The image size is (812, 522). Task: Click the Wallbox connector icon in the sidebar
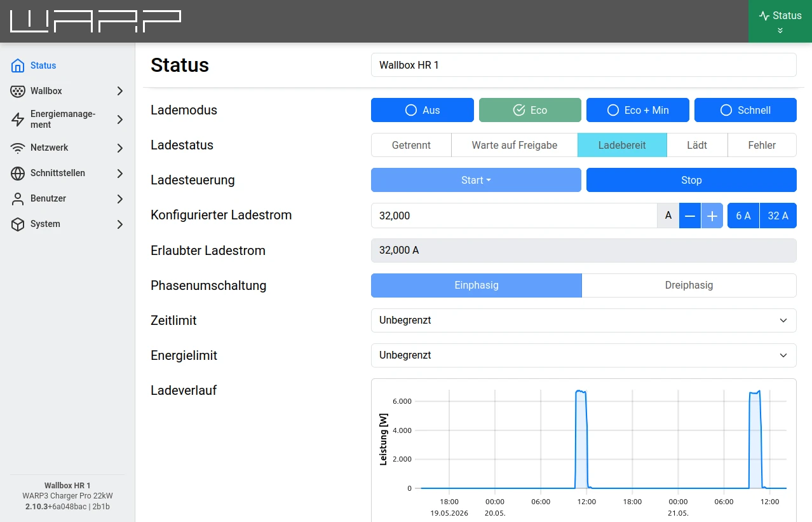tap(18, 91)
